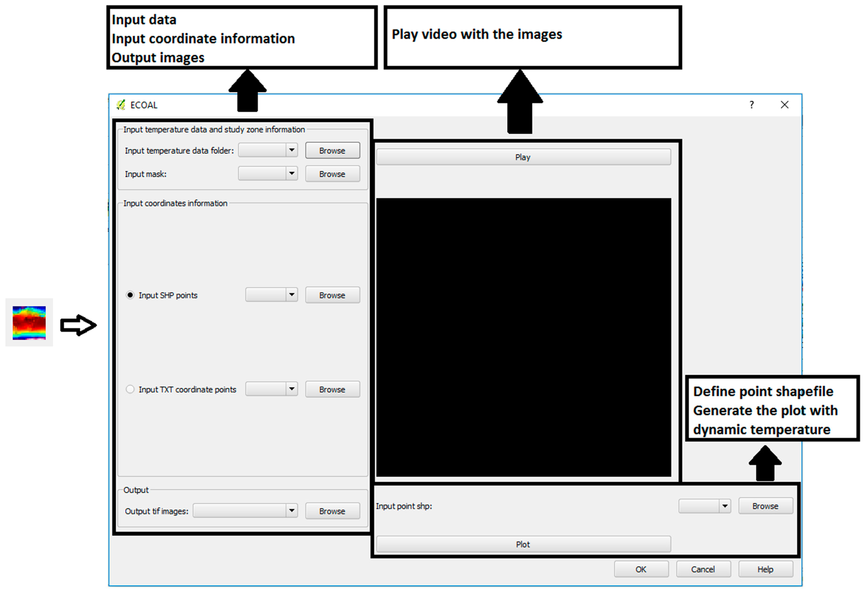Browse for temperature data folder
Screen dimensions: 868x592
coord(332,150)
